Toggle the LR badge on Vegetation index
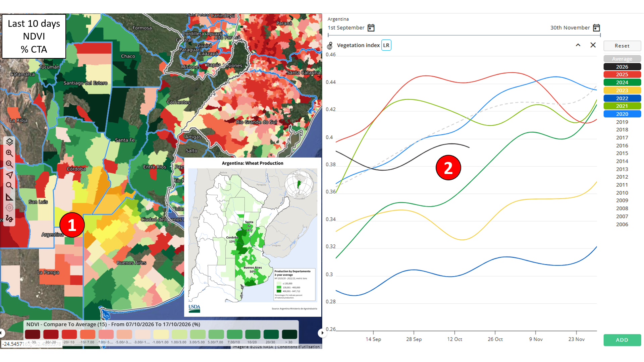 pos(386,45)
